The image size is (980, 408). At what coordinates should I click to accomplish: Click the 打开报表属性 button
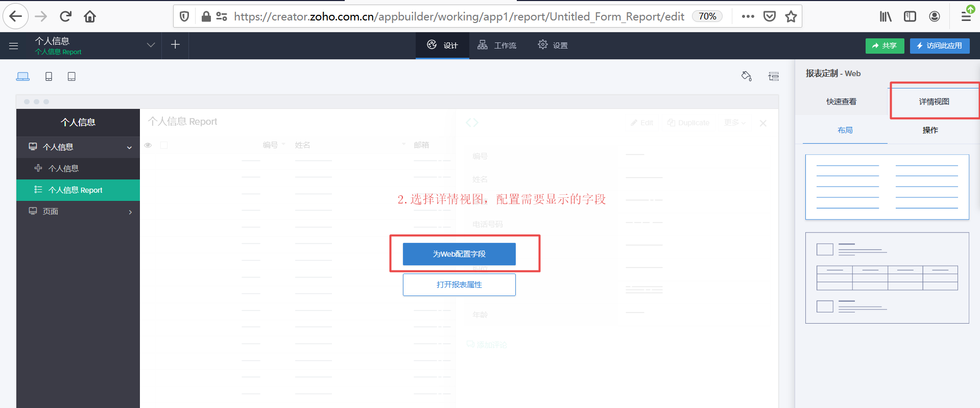459,285
